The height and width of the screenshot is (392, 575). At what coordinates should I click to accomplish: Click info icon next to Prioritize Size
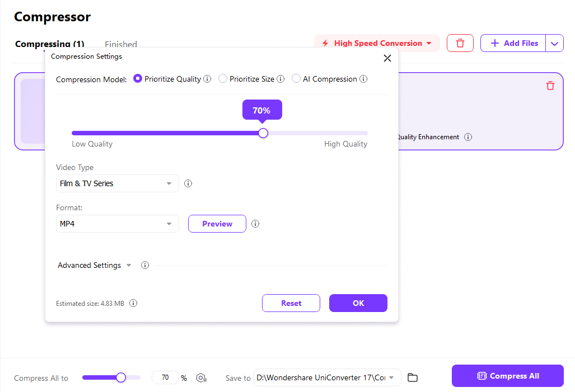tap(281, 79)
